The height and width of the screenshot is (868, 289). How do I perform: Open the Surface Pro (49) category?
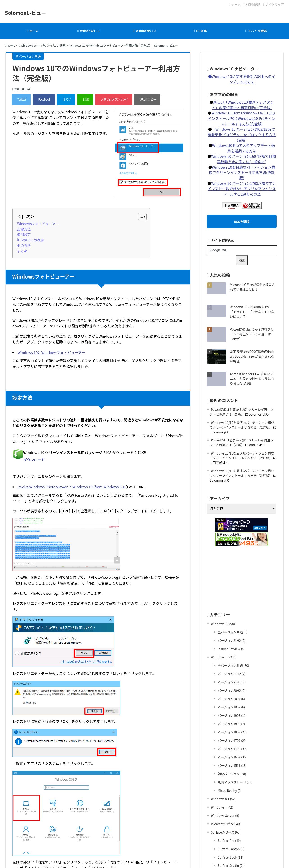click(229, 840)
